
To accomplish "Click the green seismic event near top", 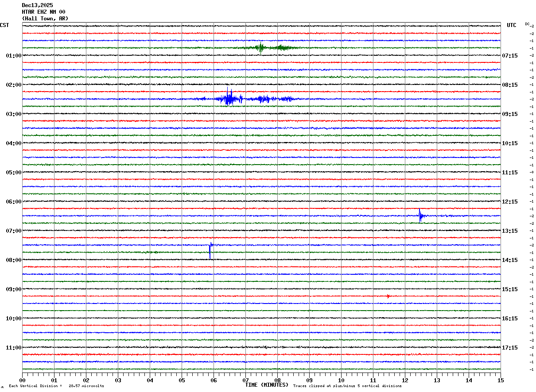I will click(x=261, y=48).
